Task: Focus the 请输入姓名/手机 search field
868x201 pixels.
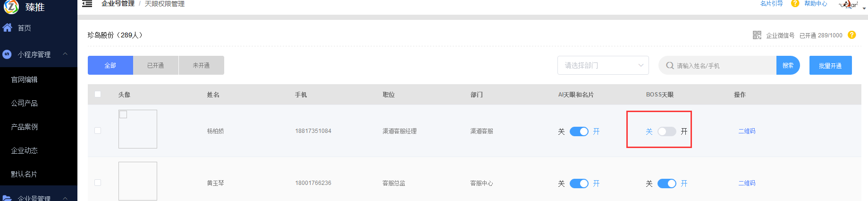Action: click(722, 65)
